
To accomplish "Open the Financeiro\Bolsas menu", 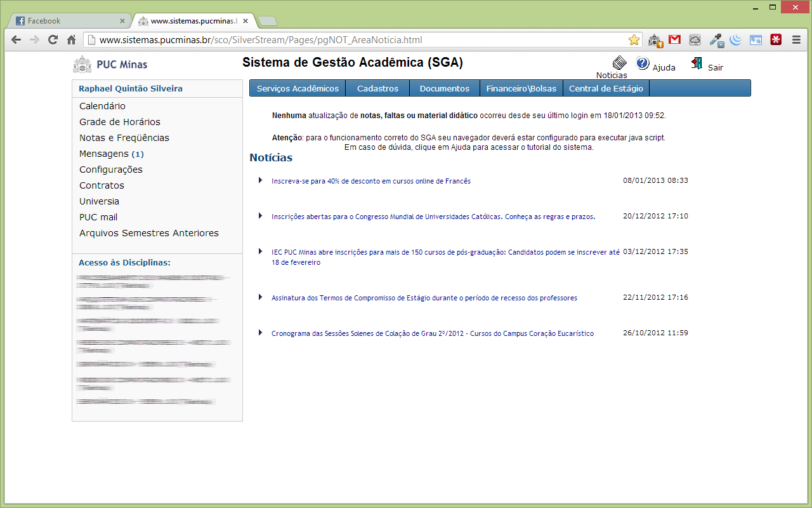I will click(x=521, y=88).
